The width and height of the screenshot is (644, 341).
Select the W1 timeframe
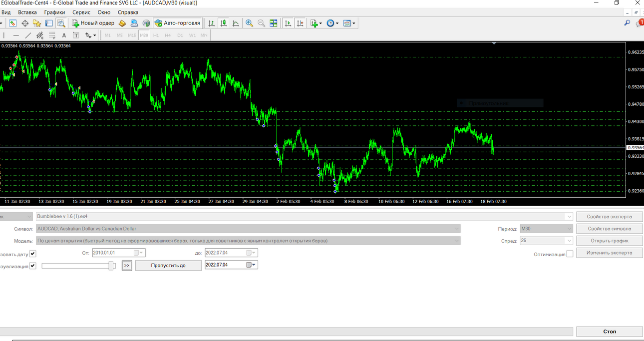192,35
